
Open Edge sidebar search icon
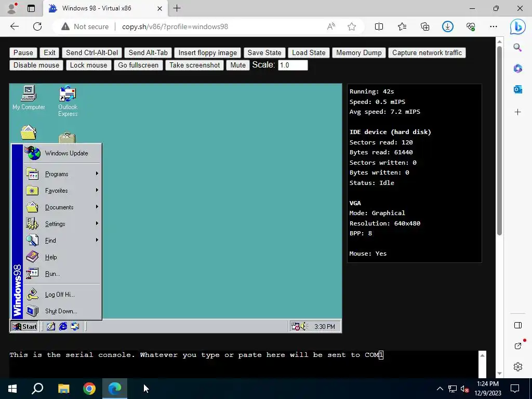coord(517,47)
